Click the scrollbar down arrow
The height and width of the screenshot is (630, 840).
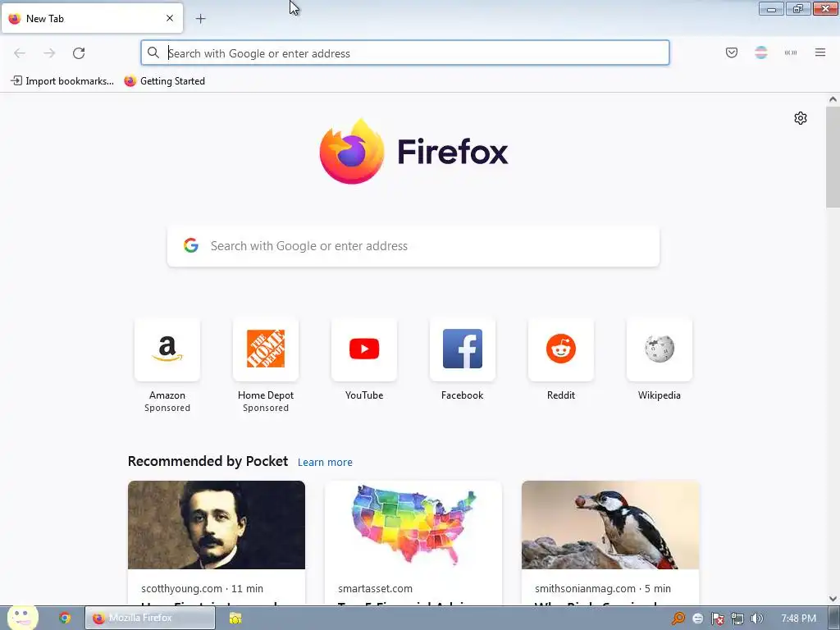tap(833, 599)
